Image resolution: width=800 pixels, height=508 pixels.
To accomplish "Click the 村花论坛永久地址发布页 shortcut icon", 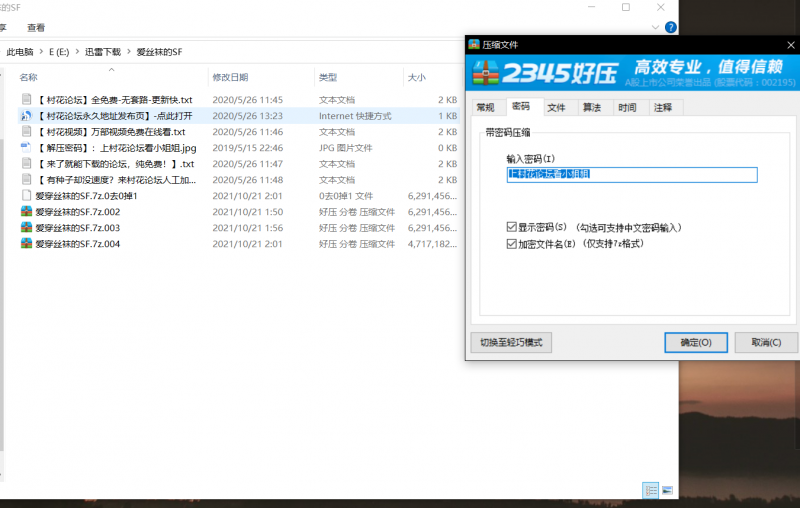I will click(27, 116).
